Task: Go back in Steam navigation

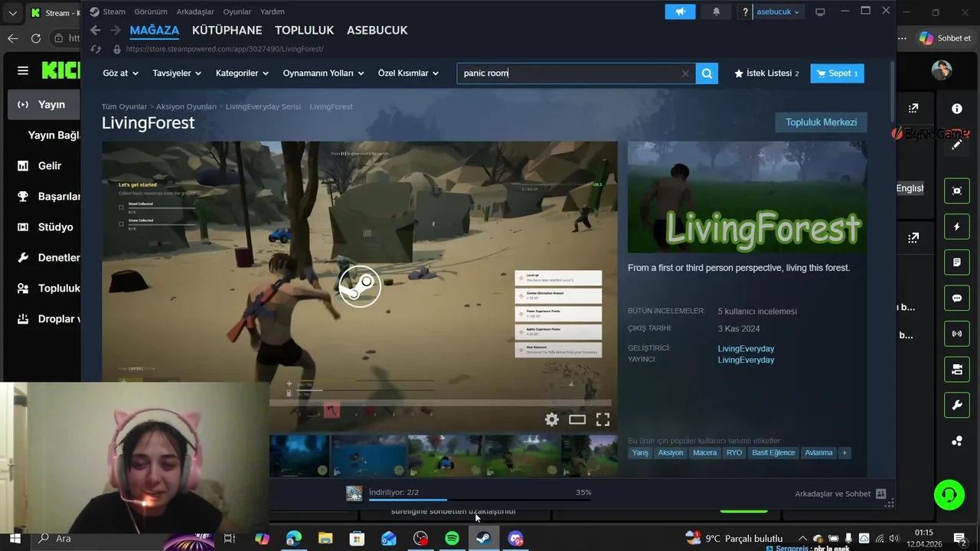Action: coord(95,30)
